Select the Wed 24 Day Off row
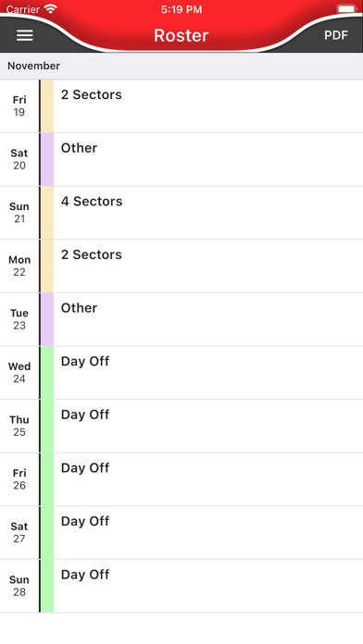Screen dimensions: 363x644 click(x=181, y=373)
